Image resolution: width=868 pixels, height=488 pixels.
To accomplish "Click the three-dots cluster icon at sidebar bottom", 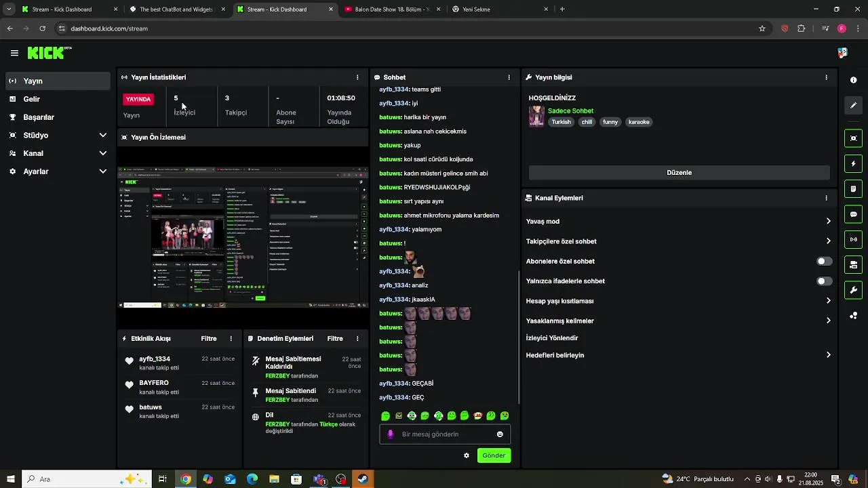I will pyautogui.click(x=853, y=315).
